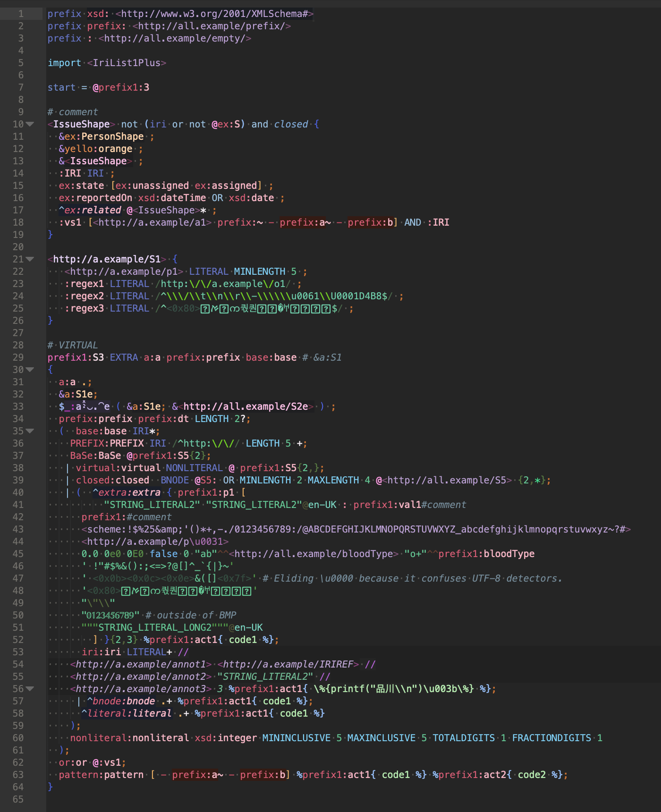Collapse fold arrow at line 35
The image size is (661, 812).
30,431
